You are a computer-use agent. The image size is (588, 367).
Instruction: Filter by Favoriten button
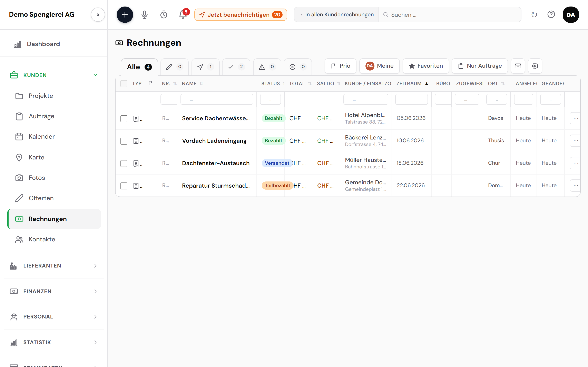click(x=426, y=66)
